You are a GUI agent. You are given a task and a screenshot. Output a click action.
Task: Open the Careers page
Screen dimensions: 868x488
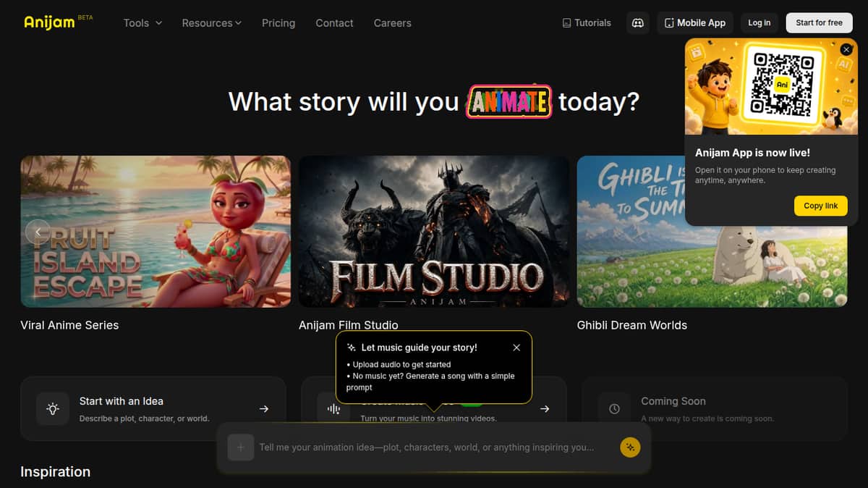tap(393, 23)
